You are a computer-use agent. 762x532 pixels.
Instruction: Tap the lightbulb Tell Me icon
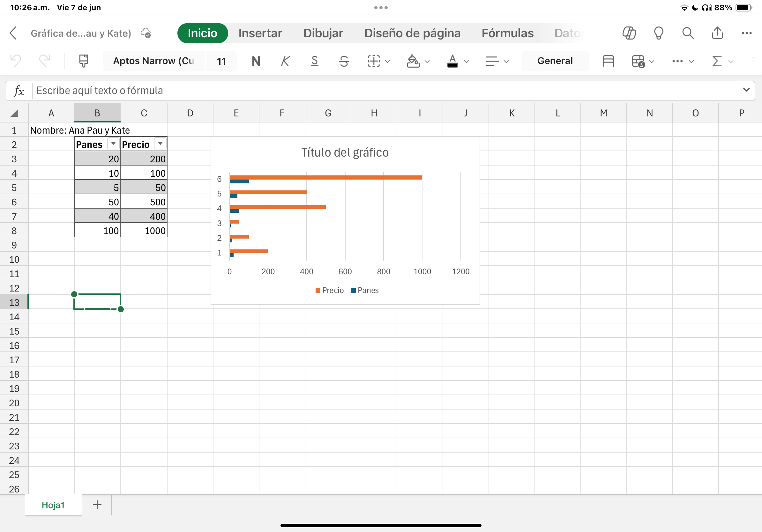click(x=658, y=33)
